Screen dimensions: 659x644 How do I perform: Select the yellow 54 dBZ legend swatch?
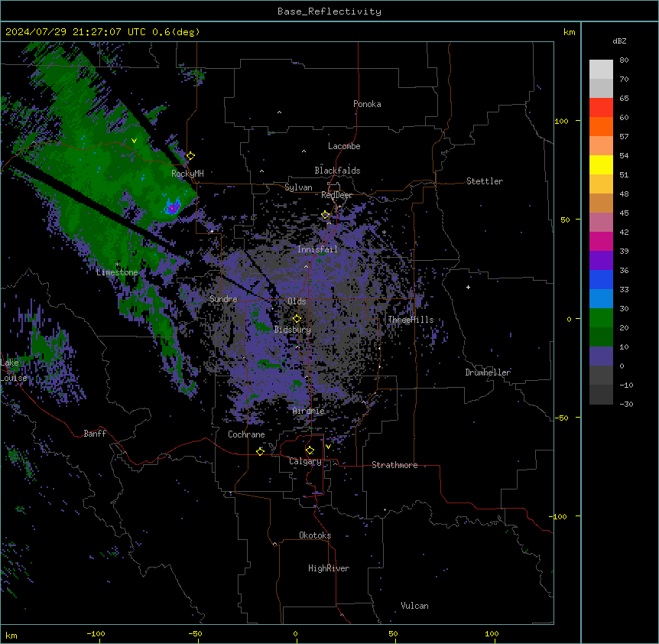pyautogui.click(x=601, y=164)
